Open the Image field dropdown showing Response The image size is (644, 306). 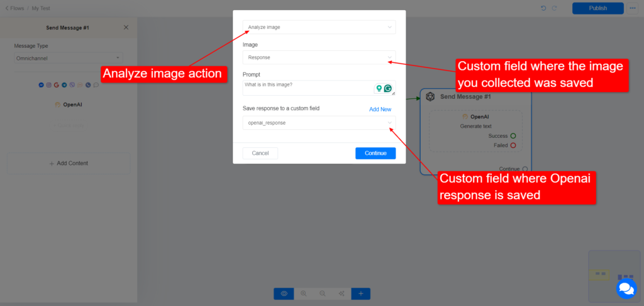click(319, 57)
